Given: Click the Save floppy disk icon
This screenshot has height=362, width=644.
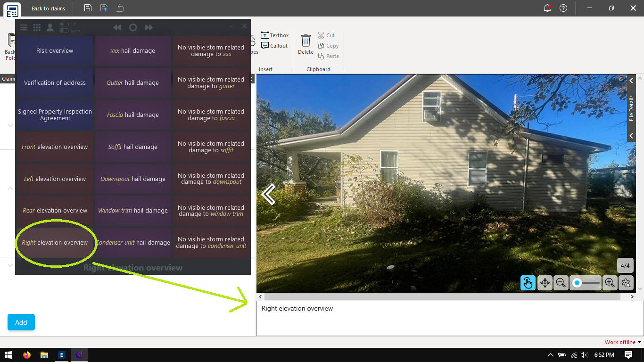Looking at the screenshot, I should (x=88, y=8).
